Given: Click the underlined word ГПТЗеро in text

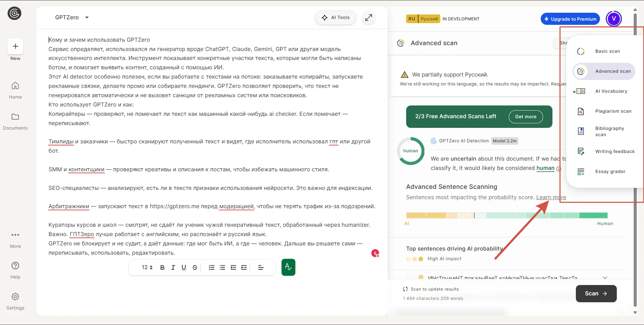Looking at the screenshot, I should (82, 234).
